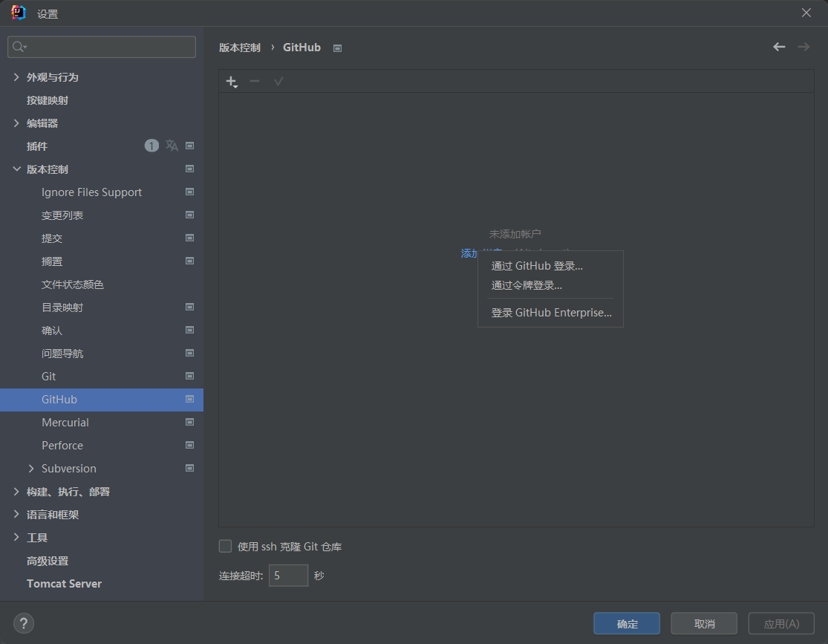Click project icon beside 提交
The image size is (828, 644).
[x=189, y=238]
